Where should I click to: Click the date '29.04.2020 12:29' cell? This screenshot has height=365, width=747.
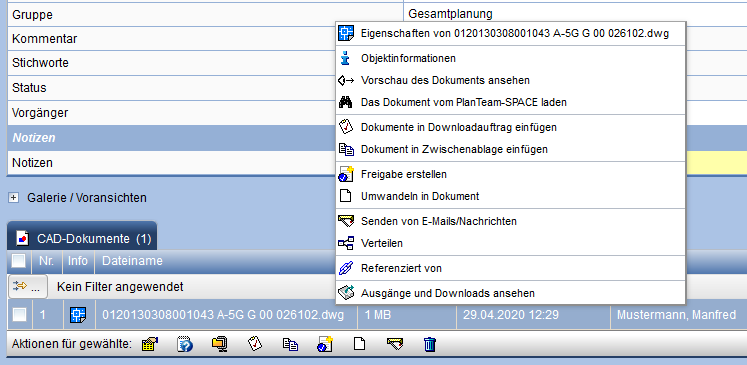click(510, 315)
